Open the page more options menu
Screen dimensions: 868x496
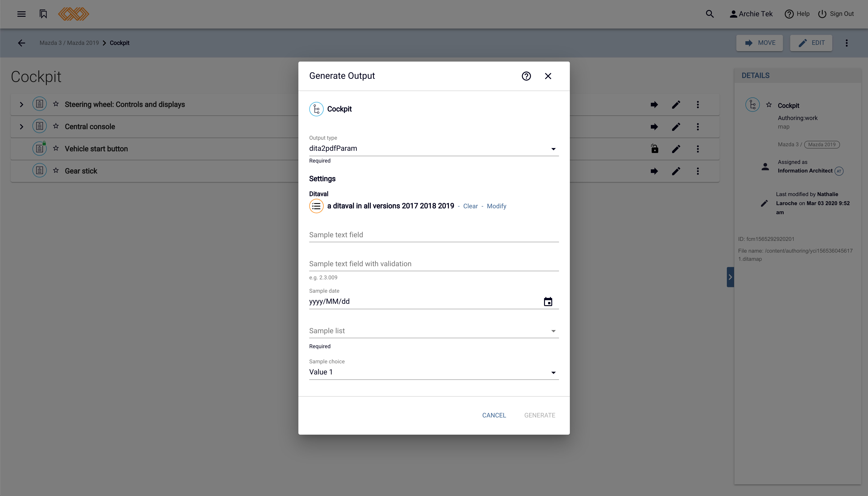(x=847, y=43)
